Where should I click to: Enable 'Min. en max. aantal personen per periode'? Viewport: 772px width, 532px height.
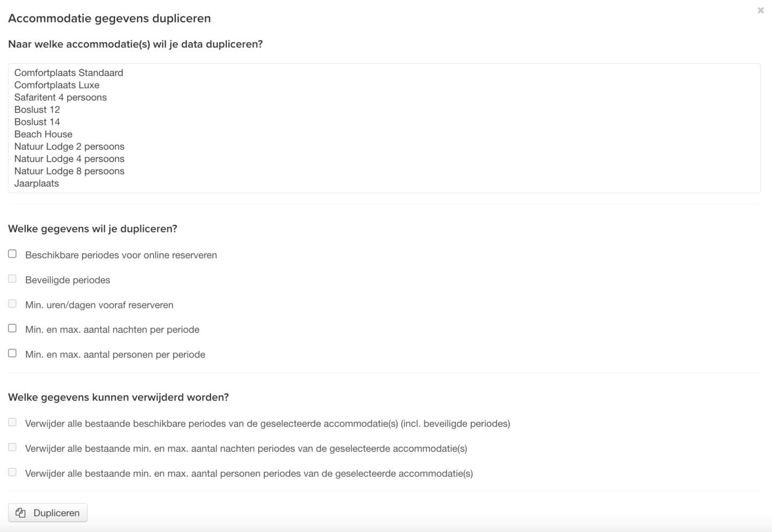pos(12,354)
